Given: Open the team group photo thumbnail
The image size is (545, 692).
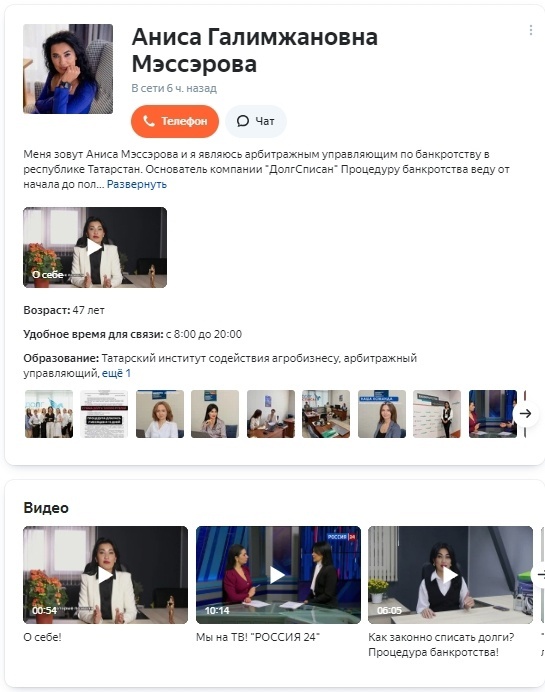Looking at the screenshot, I should [x=49, y=414].
